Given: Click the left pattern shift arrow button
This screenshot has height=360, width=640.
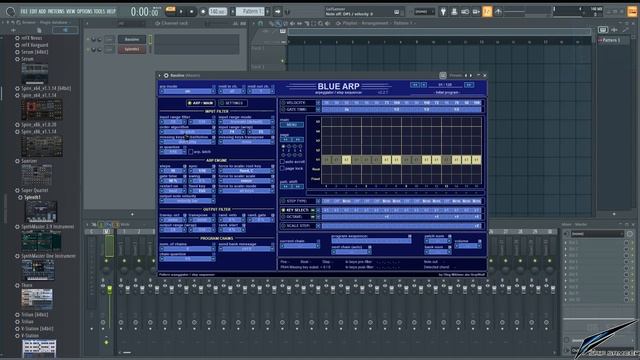Looking at the screenshot, I should tap(286, 187).
